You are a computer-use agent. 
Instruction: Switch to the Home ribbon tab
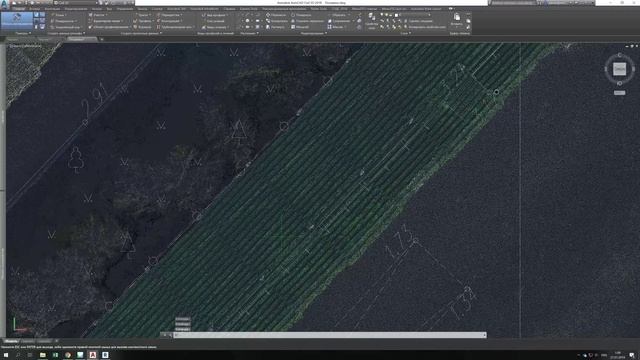point(18,9)
